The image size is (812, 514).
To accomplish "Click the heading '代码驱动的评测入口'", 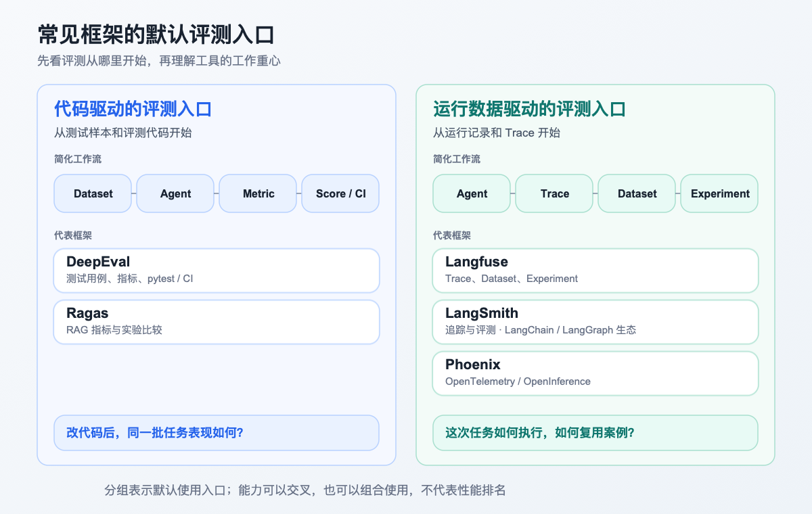I will click(x=133, y=109).
